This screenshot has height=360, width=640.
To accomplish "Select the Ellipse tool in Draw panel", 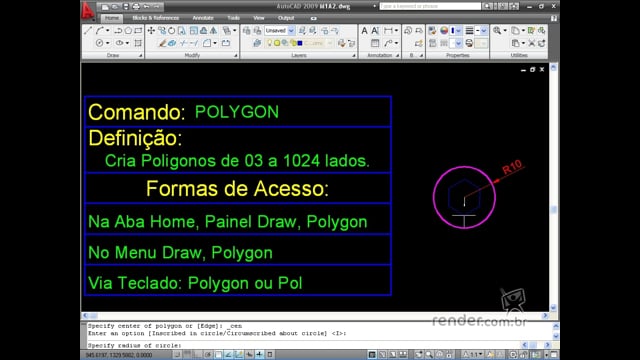I will [x=119, y=43].
